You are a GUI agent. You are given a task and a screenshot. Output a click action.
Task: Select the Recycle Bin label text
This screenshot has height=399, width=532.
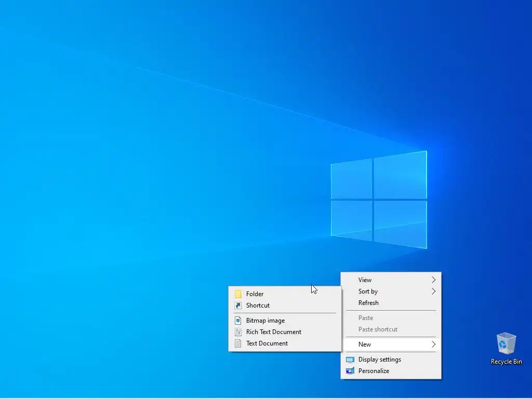(506, 362)
